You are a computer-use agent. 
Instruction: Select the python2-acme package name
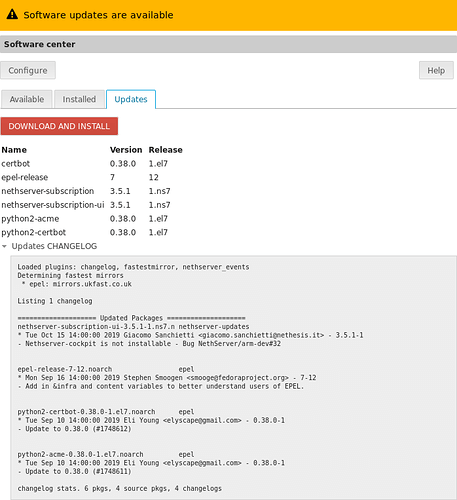(x=30, y=219)
